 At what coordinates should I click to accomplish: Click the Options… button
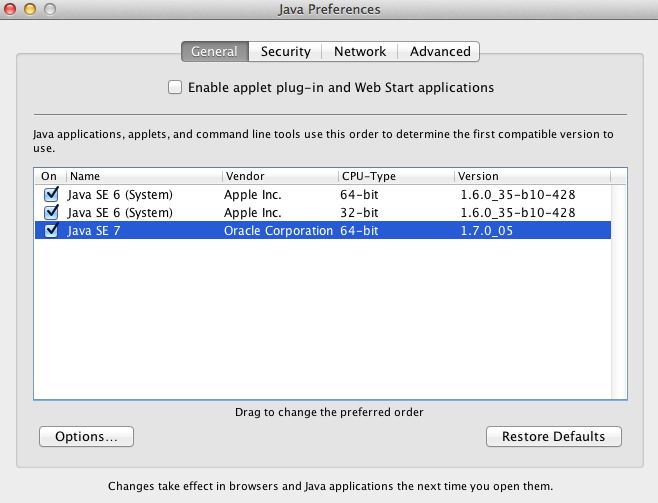[86, 437]
